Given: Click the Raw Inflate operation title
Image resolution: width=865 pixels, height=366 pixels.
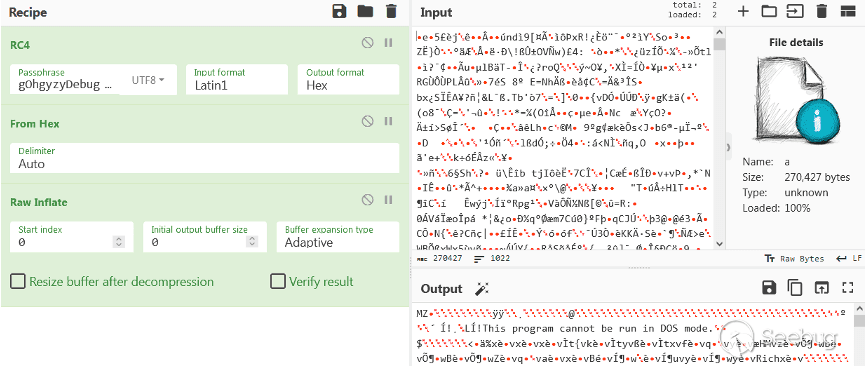Looking at the screenshot, I should [39, 202].
